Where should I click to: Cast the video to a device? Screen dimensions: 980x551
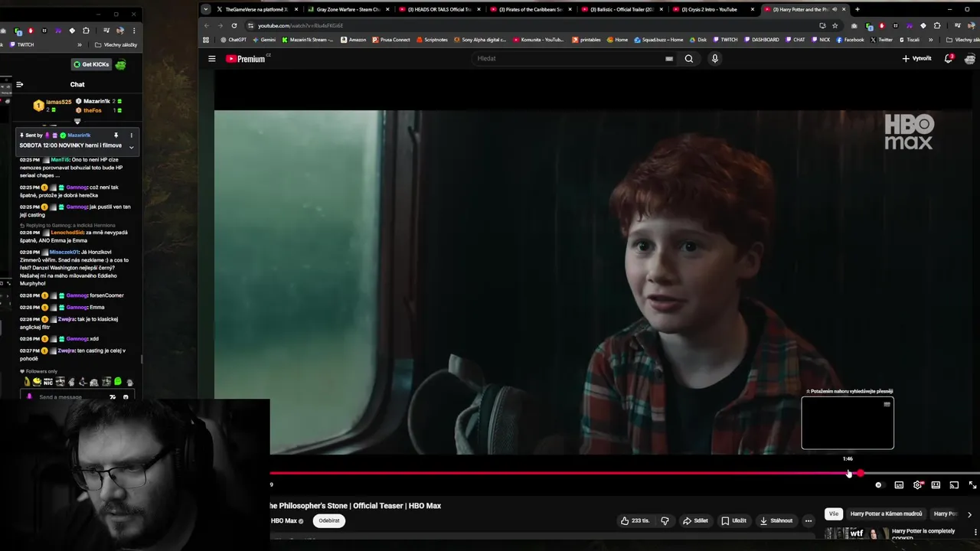tap(954, 484)
